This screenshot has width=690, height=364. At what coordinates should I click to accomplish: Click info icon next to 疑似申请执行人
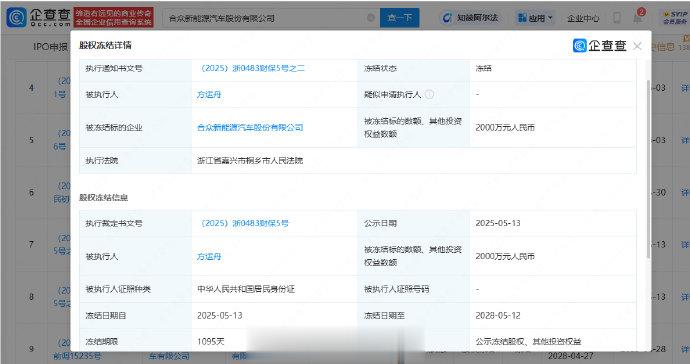click(x=429, y=94)
